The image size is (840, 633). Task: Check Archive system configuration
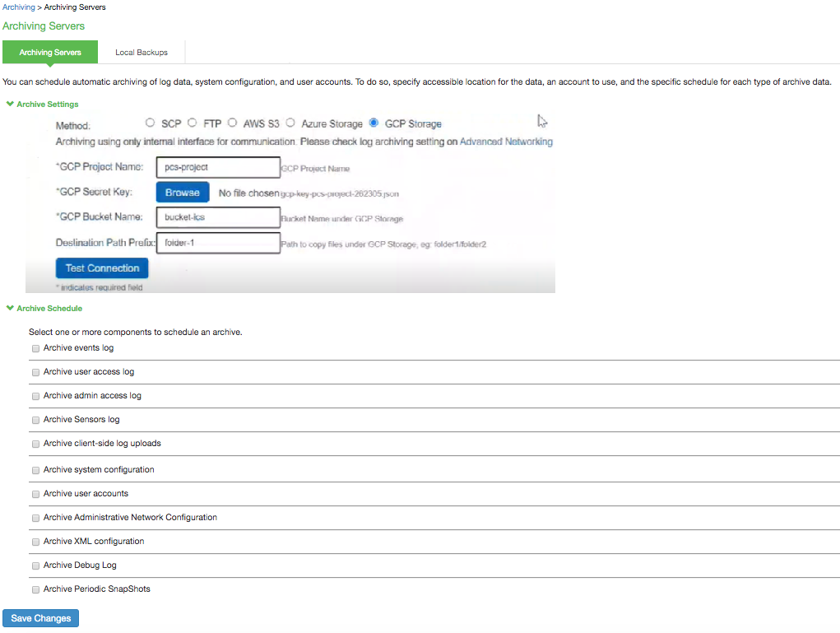point(36,470)
